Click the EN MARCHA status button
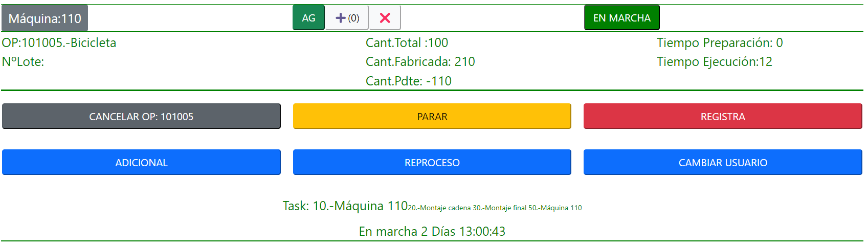 click(x=621, y=18)
